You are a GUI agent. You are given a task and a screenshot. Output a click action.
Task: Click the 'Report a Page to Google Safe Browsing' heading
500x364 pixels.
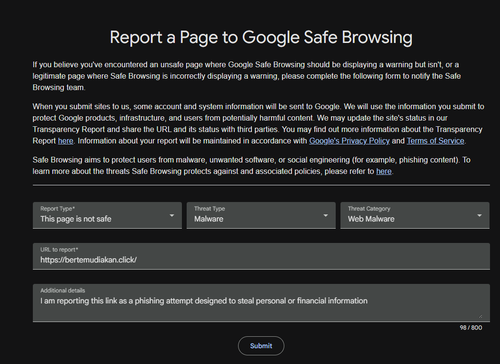point(261,37)
